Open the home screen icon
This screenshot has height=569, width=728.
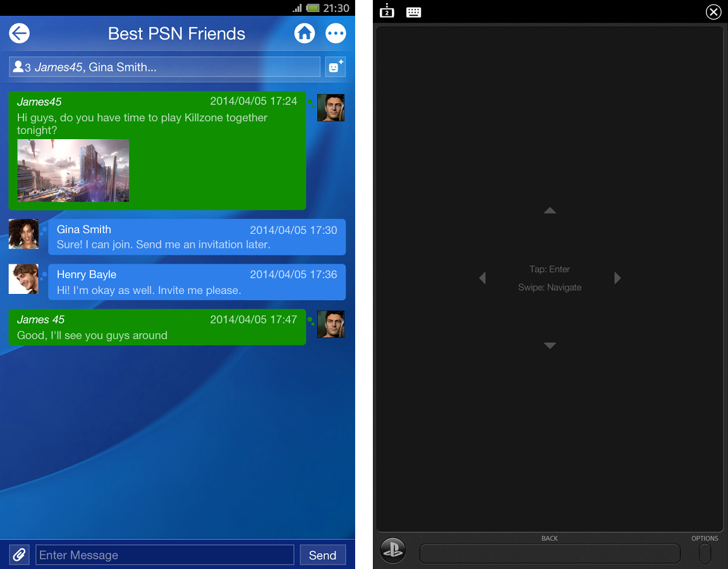pyautogui.click(x=305, y=34)
